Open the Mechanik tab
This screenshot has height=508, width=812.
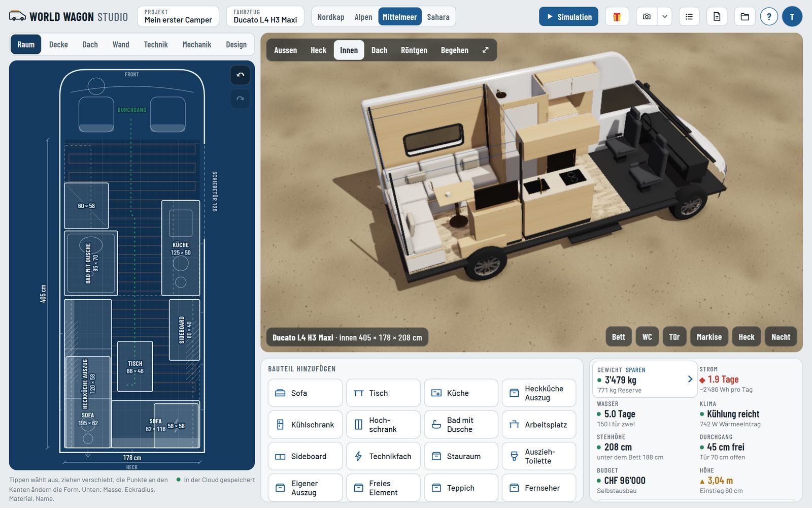[x=197, y=45]
